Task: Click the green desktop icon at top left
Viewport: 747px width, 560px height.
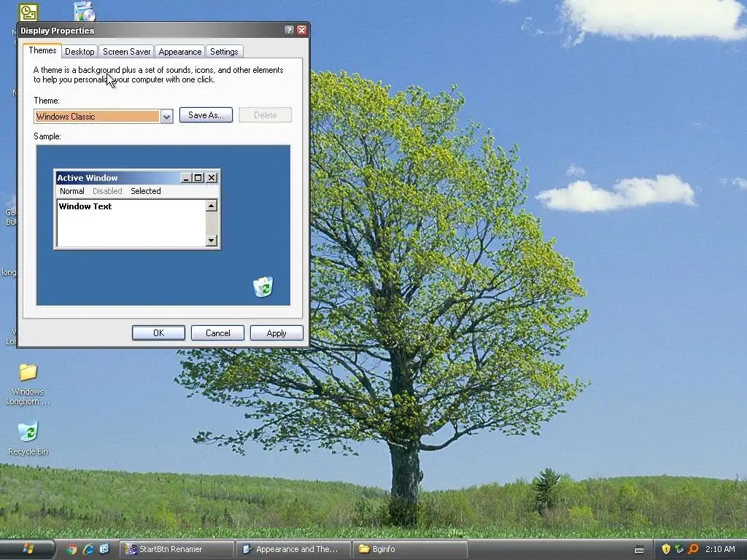Action: pos(28,12)
